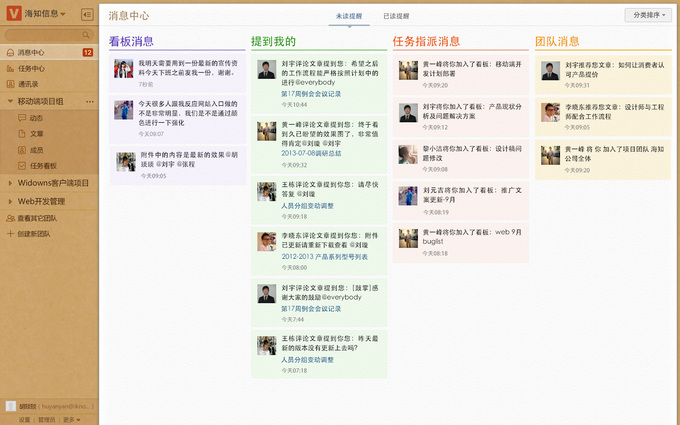Open 人员分组变动调整 link at 今天09:18
The image size is (680, 425).
[307, 206]
